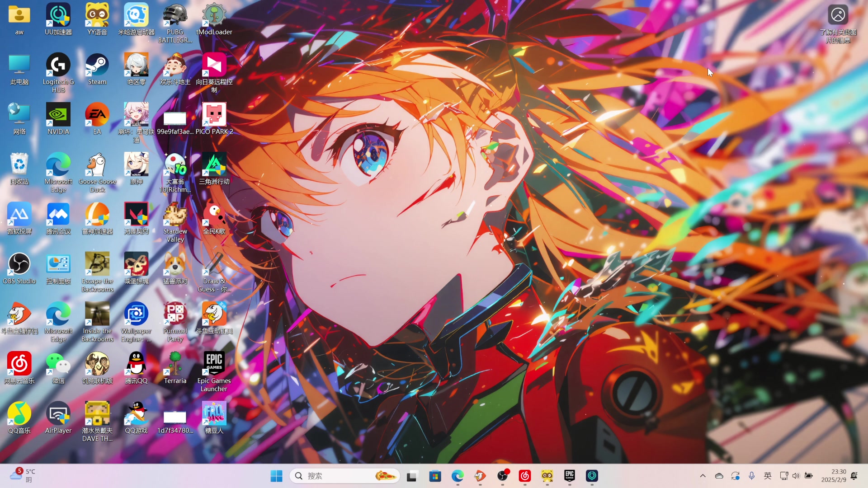868x488 pixels.
Task: Open the NVIDIA desktop shortcut
Action: coord(58,119)
